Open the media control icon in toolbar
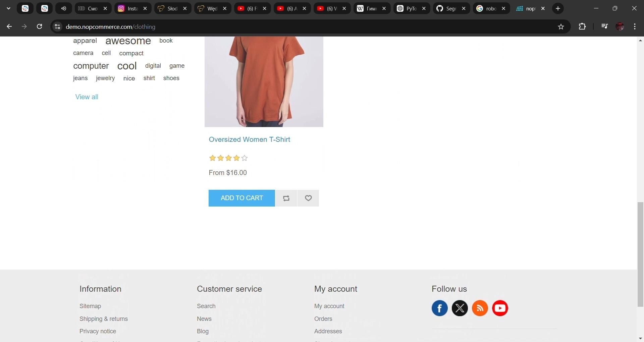Viewport: 644px width, 342px height. tap(604, 26)
